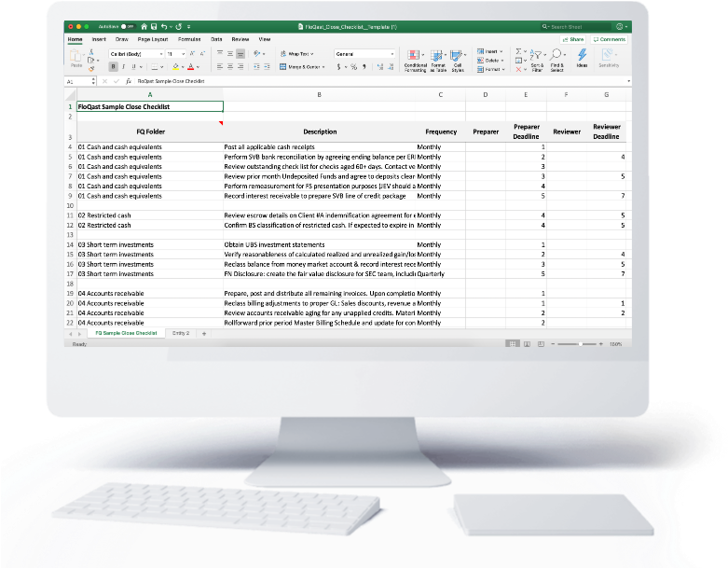Click the Cut scissors icon
This screenshot has width=728, height=568.
point(91,51)
